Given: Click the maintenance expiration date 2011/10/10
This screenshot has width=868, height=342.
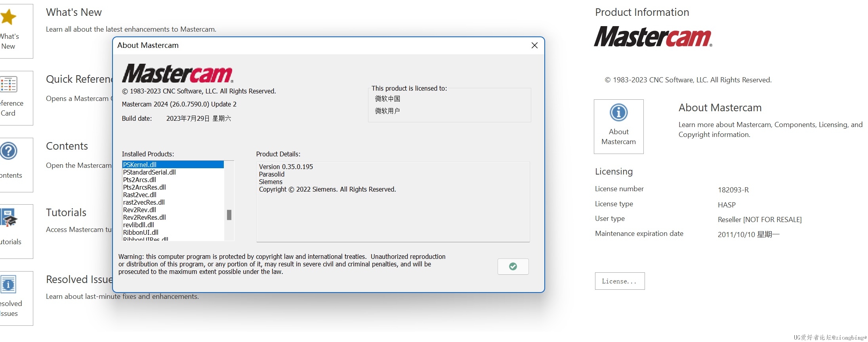Looking at the screenshot, I should click(748, 235).
